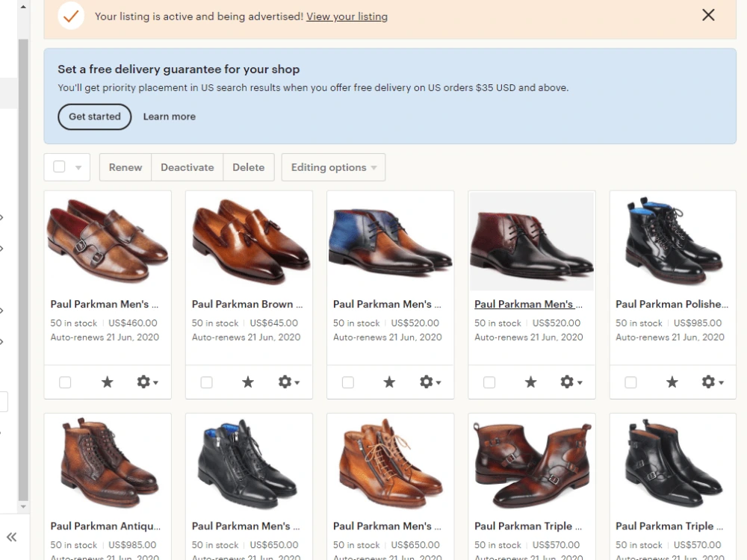Open the black polished lace-up boot thumbnail

[x=673, y=241]
